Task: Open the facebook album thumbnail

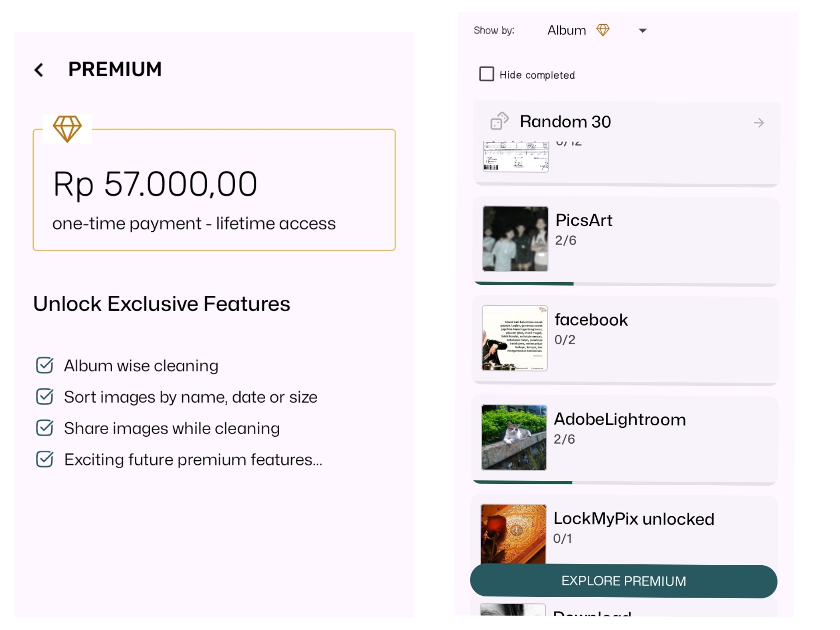Action: (x=514, y=338)
